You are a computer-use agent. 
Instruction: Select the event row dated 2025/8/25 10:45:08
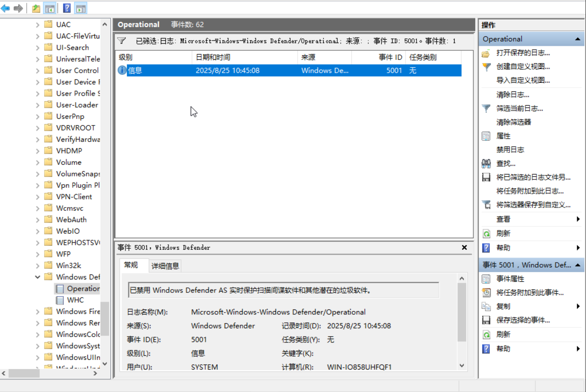click(289, 70)
